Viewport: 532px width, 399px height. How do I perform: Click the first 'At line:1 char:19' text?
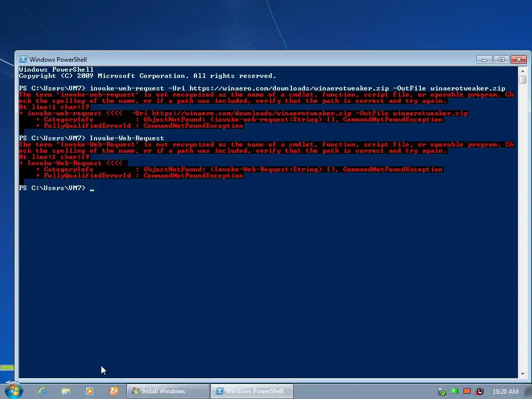[x=54, y=107]
